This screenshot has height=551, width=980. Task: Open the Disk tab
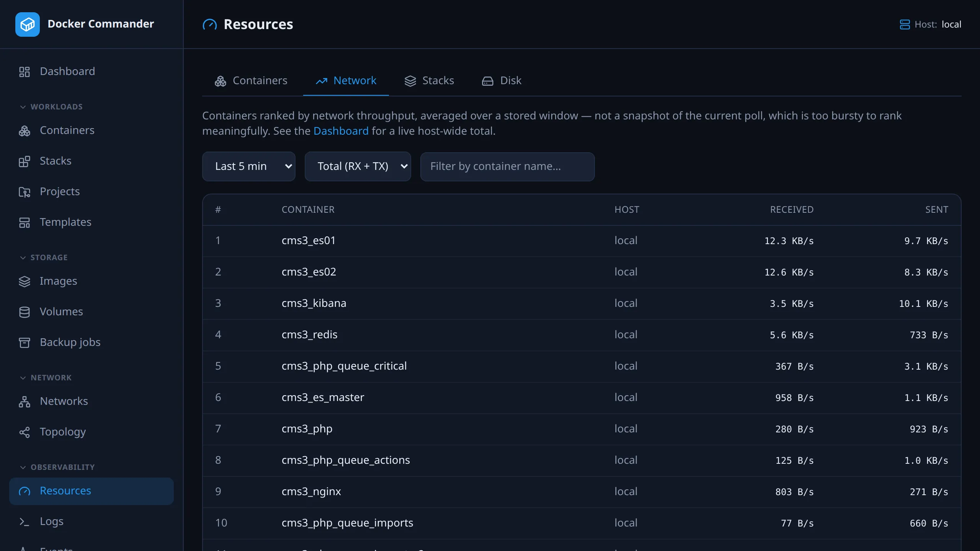tap(501, 81)
